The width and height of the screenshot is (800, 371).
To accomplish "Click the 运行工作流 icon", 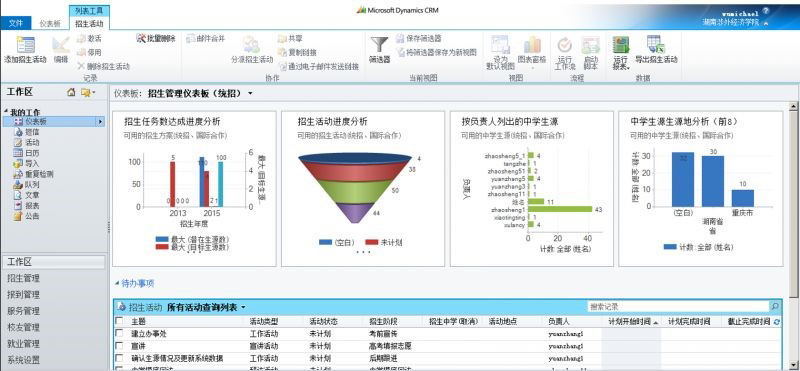I will coord(564,45).
